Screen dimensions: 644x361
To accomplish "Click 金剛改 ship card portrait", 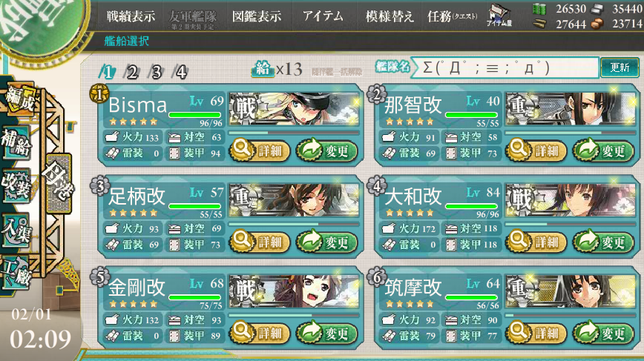I will [294, 291].
